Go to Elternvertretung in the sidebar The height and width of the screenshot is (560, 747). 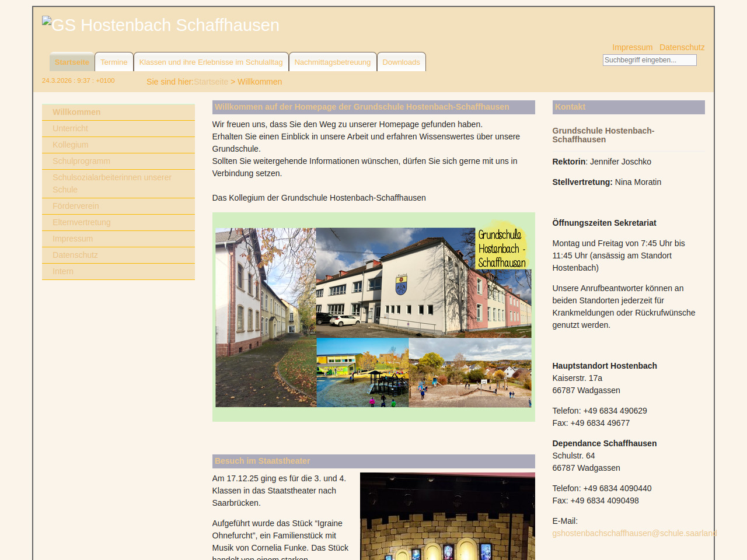81,222
